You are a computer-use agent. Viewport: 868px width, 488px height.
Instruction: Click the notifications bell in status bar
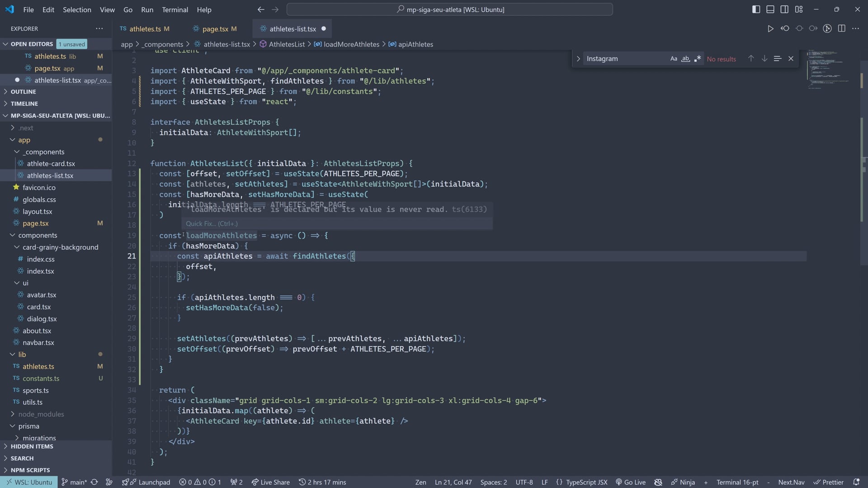coord(856,482)
